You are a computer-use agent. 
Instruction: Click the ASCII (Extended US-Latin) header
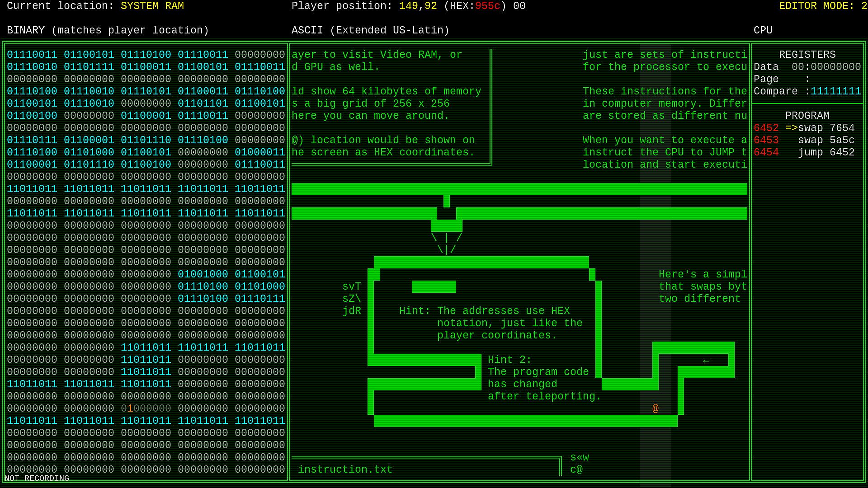click(x=370, y=30)
